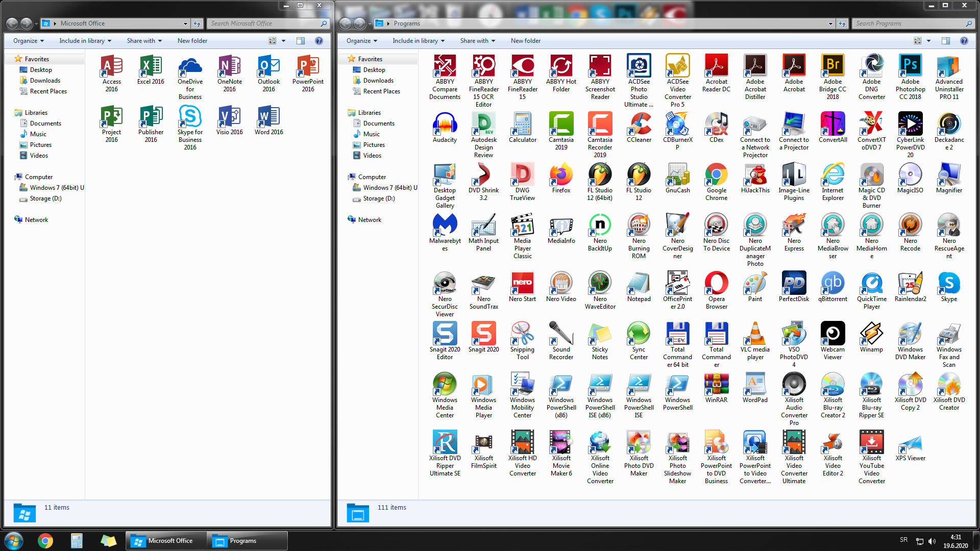Click New folder in Microsoft Office window
The image size is (980, 551).
(x=192, y=41)
